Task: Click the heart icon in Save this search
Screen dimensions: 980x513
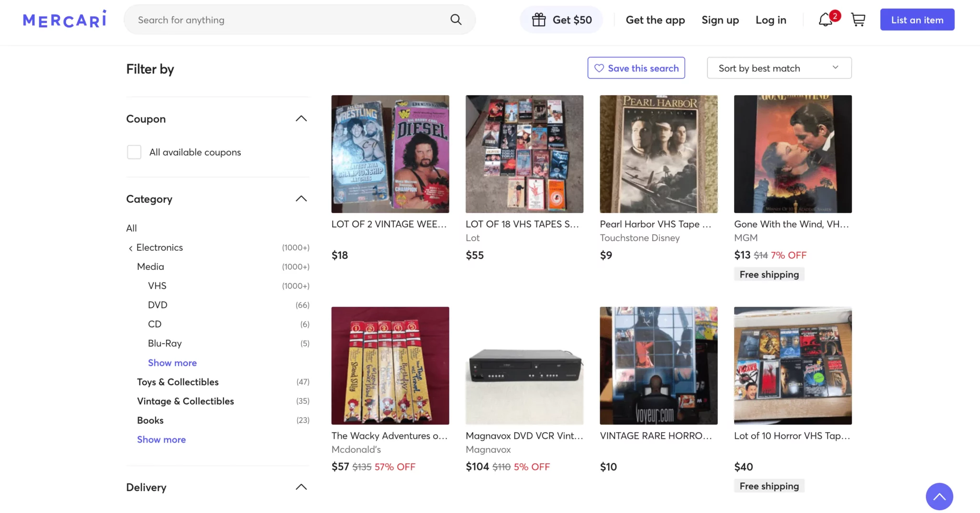Action: pos(599,68)
